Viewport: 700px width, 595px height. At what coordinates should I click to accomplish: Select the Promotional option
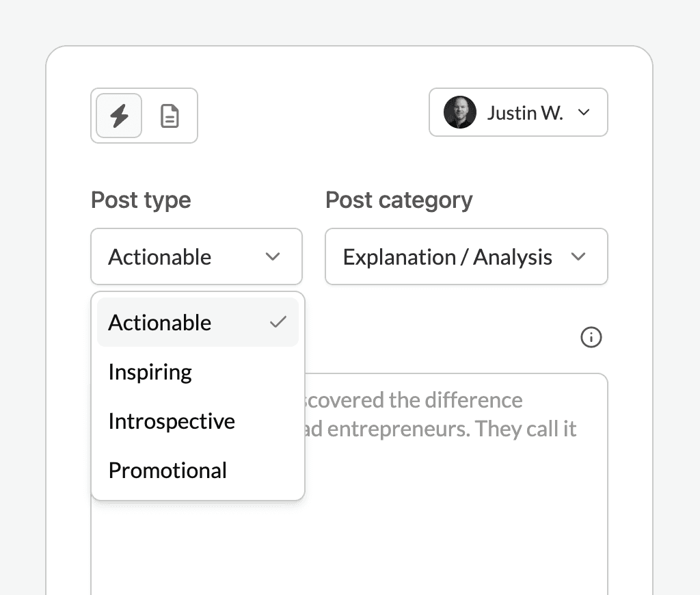(167, 471)
